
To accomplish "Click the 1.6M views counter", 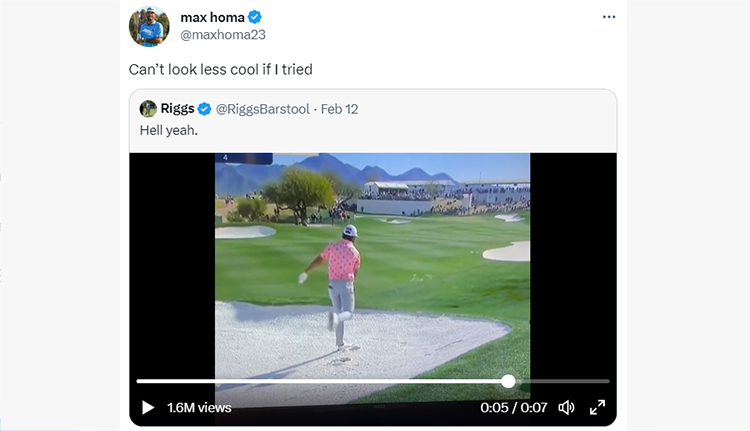I will coord(199,408).
